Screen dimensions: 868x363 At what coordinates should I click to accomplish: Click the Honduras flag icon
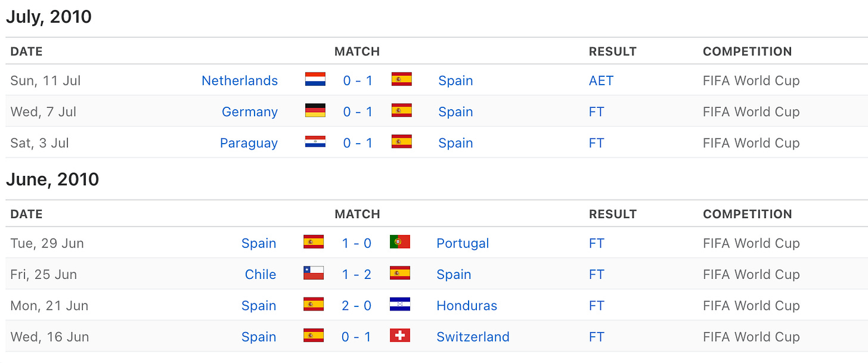pyautogui.click(x=400, y=305)
